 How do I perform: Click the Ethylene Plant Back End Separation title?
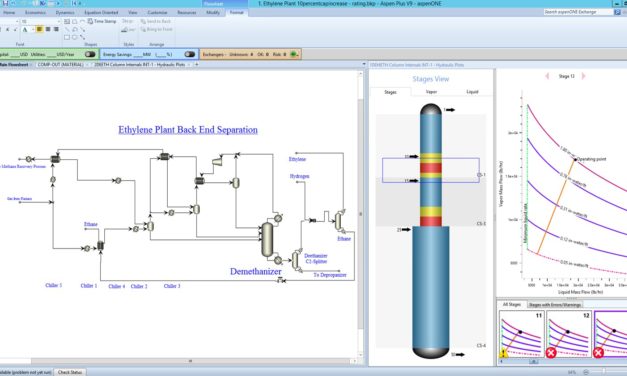tap(188, 130)
